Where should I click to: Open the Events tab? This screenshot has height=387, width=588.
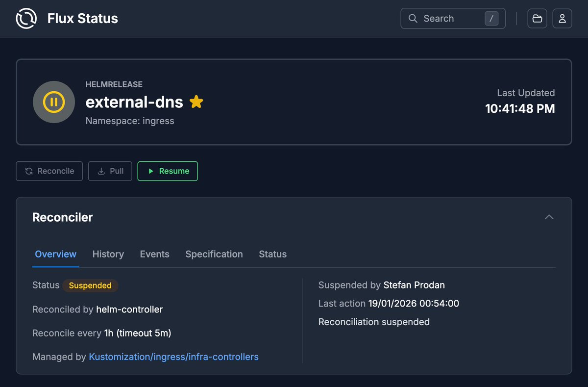[x=155, y=254]
